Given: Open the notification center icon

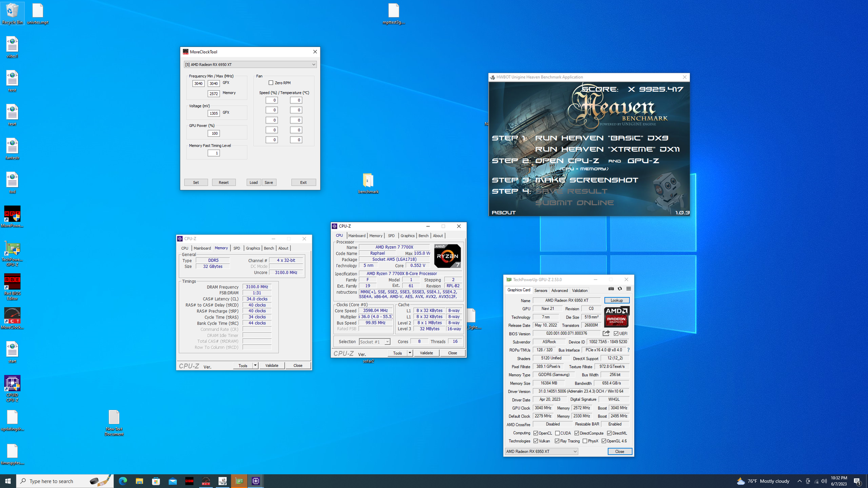Looking at the screenshot, I should click(857, 481).
